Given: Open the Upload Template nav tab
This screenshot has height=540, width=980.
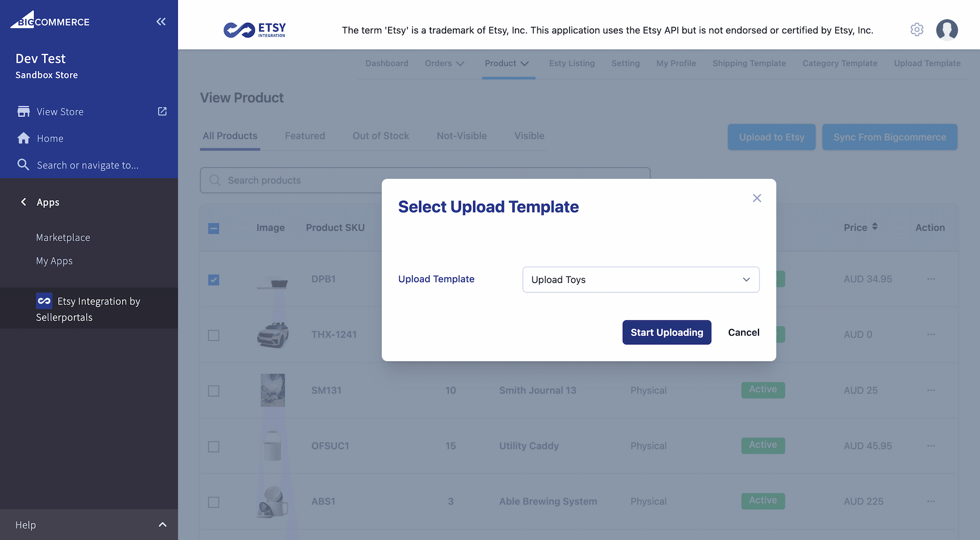Looking at the screenshot, I should coord(927,63).
